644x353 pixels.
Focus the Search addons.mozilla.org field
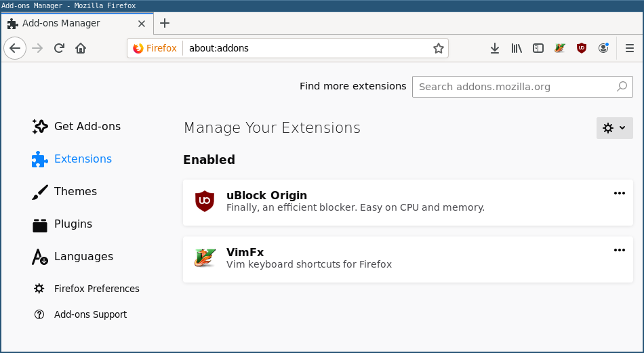point(515,87)
